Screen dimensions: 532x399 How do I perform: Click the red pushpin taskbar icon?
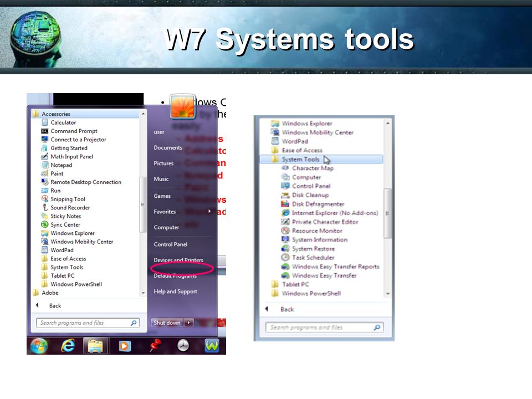[x=155, y=345]
